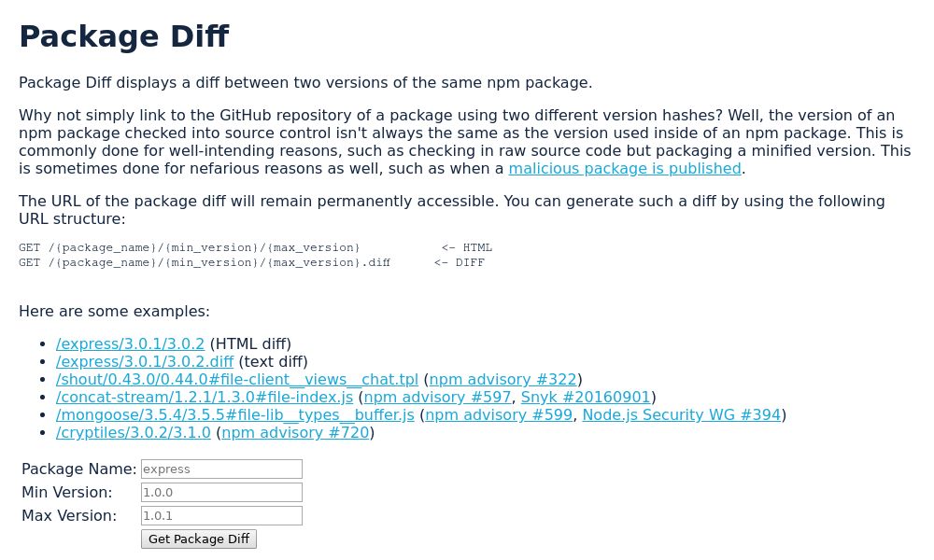Click the Package Diff page heading

click(x=124, y=36)
